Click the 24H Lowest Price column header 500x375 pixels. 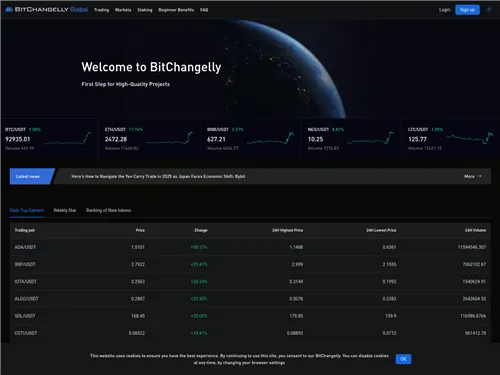[381, 230]
